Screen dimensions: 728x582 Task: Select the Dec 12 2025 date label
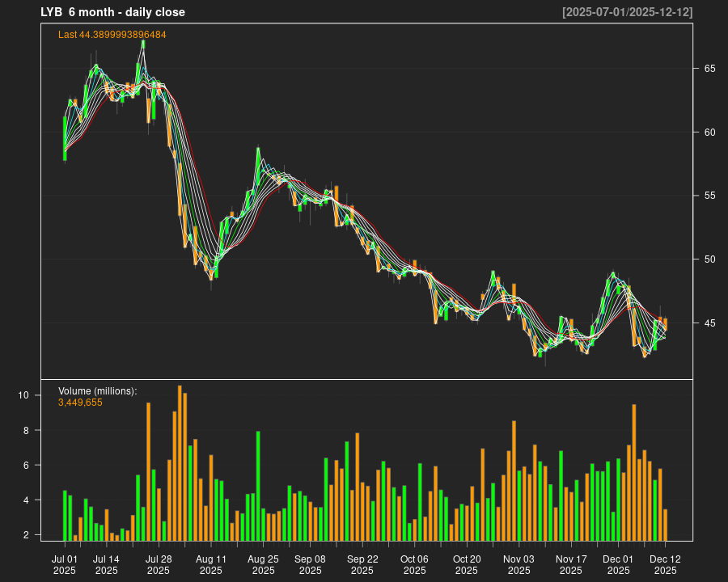[x=665, y=564]
